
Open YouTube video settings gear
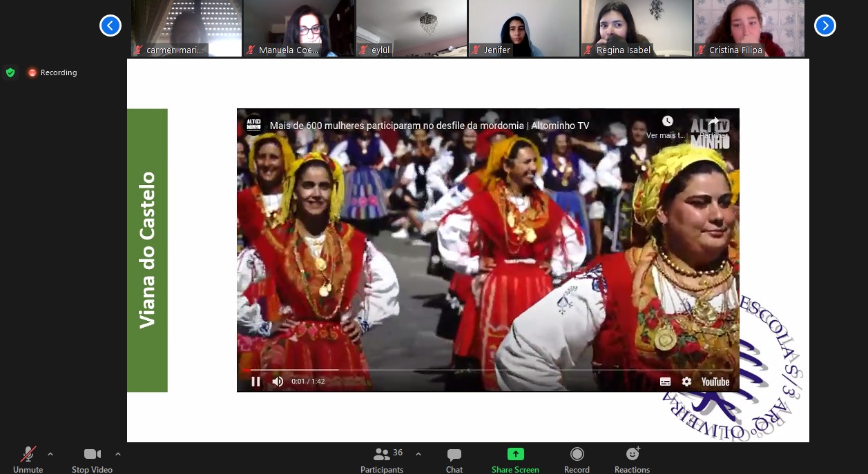686,382
